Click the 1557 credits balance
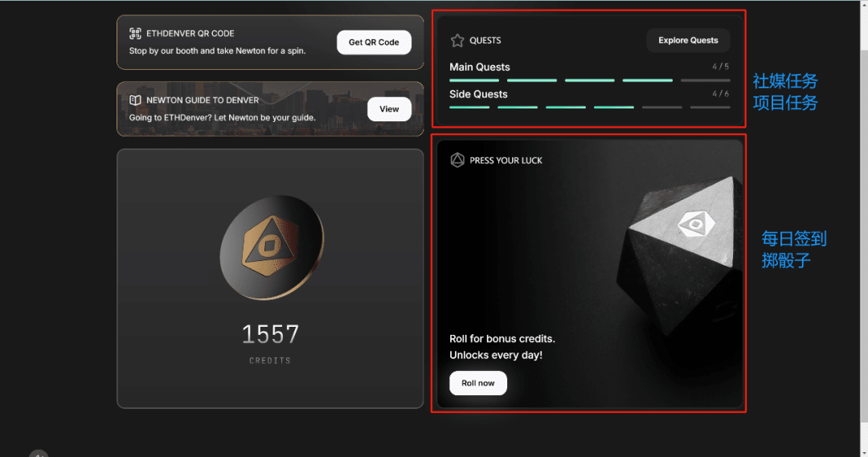868x457 pixels. pos(270,334)
